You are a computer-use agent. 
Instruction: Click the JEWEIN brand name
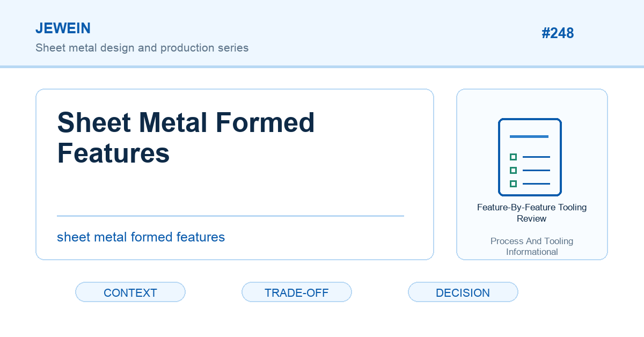(x=63, y=28)
